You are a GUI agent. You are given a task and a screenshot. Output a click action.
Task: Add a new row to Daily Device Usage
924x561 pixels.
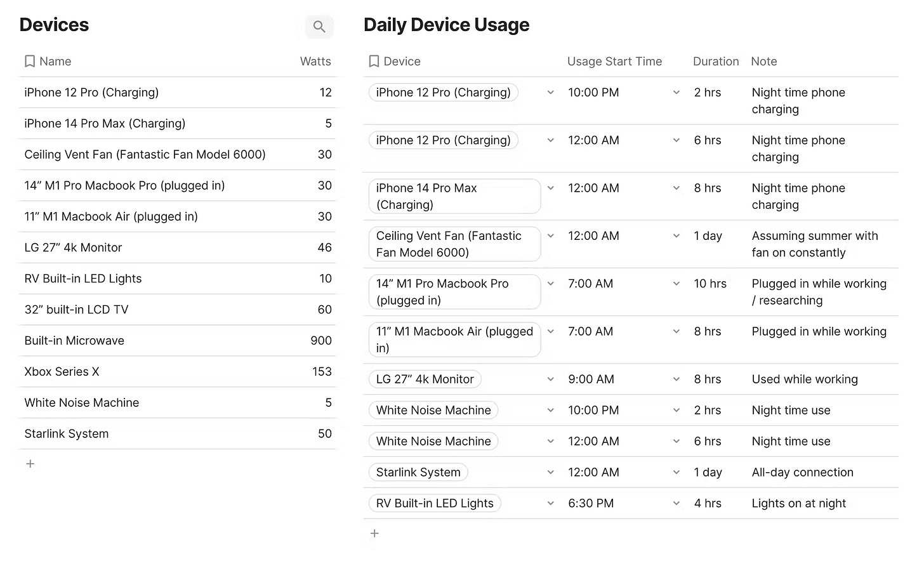(374, 533)
